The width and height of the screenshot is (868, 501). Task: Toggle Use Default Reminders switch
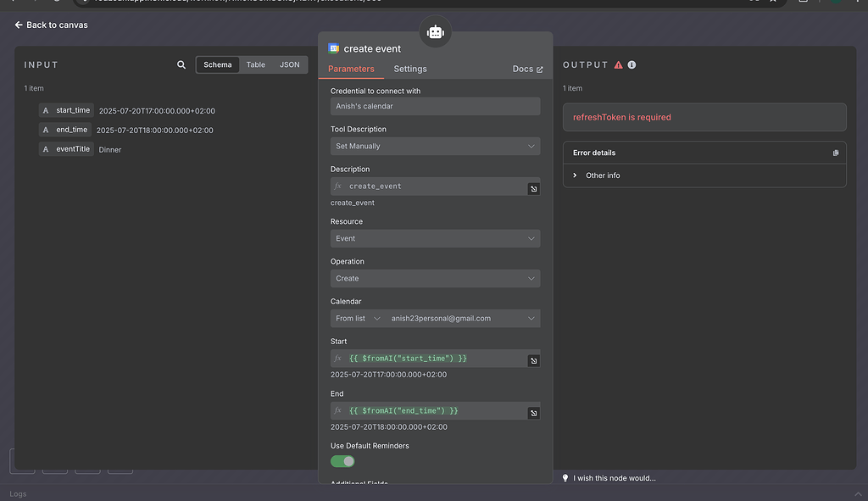[x=342, y=461]
